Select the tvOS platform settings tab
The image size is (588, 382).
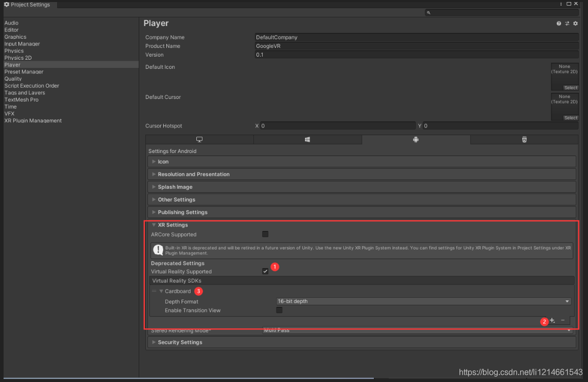(524, 139)
